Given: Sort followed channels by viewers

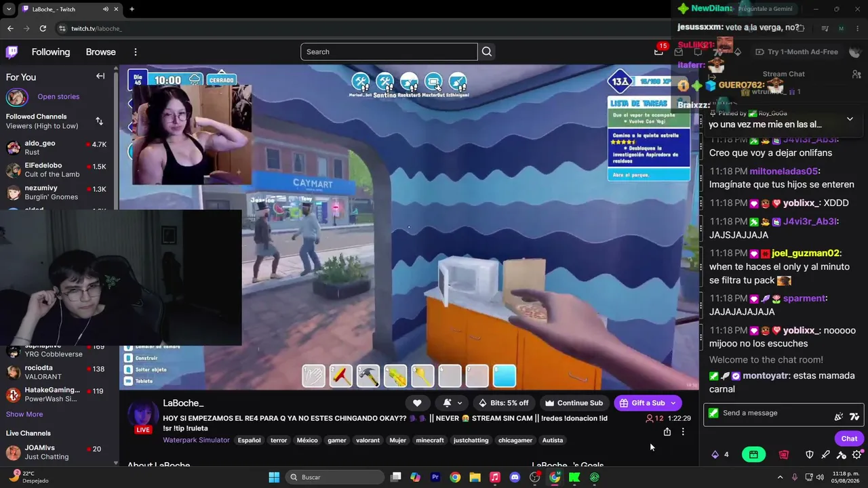Looking at the screenshot, I should click(x=99, y=121).
